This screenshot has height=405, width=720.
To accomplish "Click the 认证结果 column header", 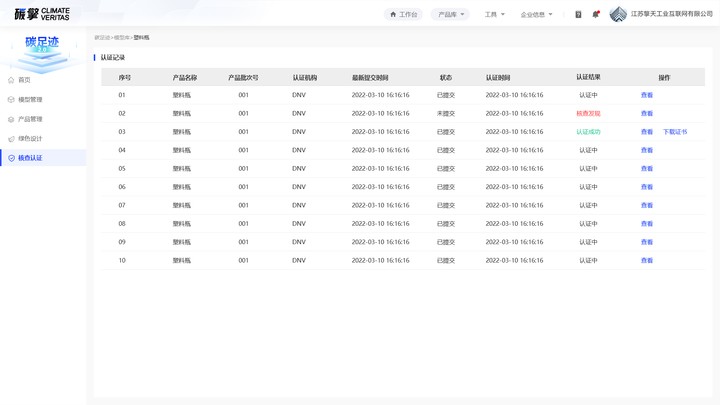I will [588, 77].
